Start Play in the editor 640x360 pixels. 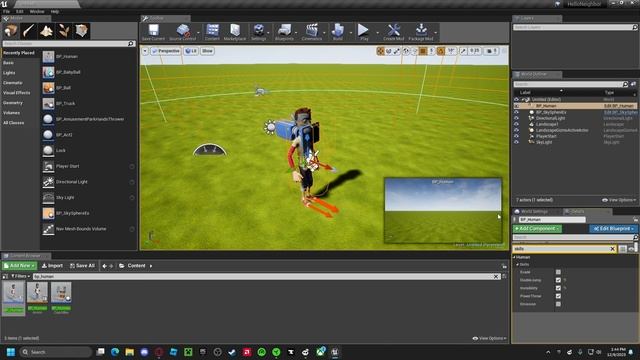click(x=363, y=32)
